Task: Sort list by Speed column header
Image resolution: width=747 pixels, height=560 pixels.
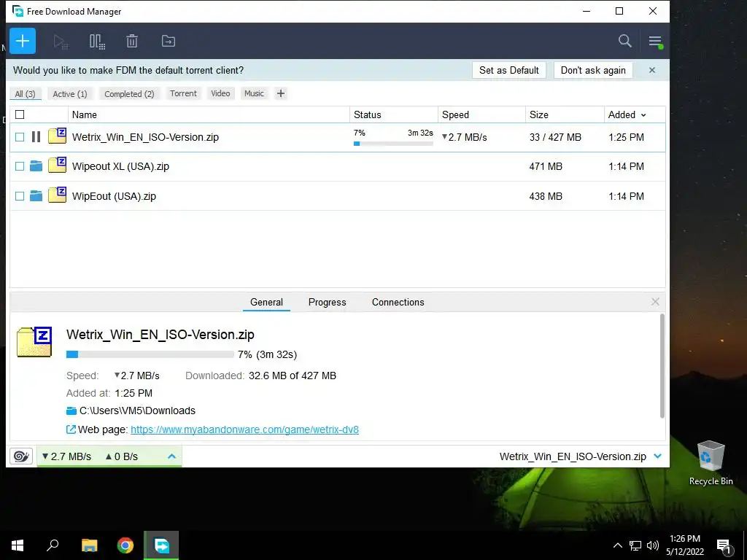Action: pyautogui.click(x=481, y=114)
